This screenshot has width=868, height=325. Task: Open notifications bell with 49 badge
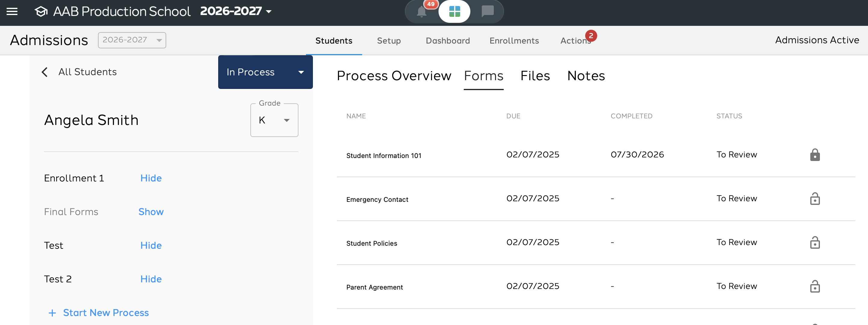[422, 11]
